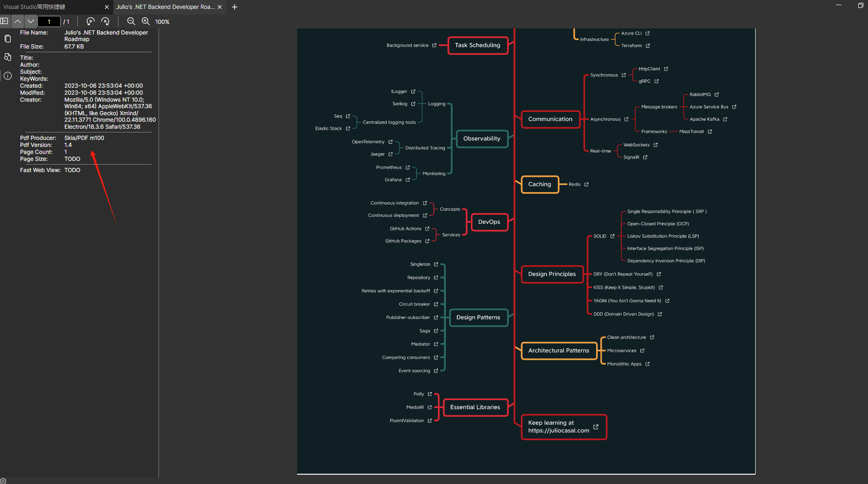Select the Architectural Patterns node

click(x=559, y=351)
